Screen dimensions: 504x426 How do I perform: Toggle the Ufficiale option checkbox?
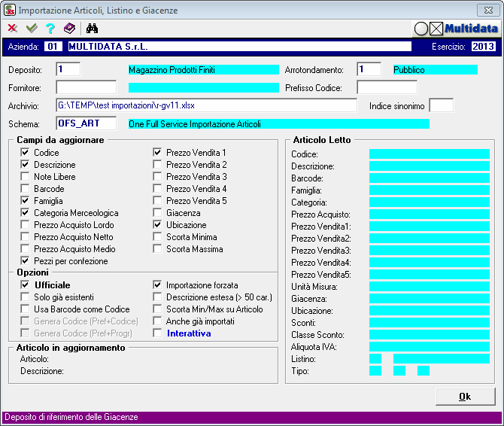(25, 285)
